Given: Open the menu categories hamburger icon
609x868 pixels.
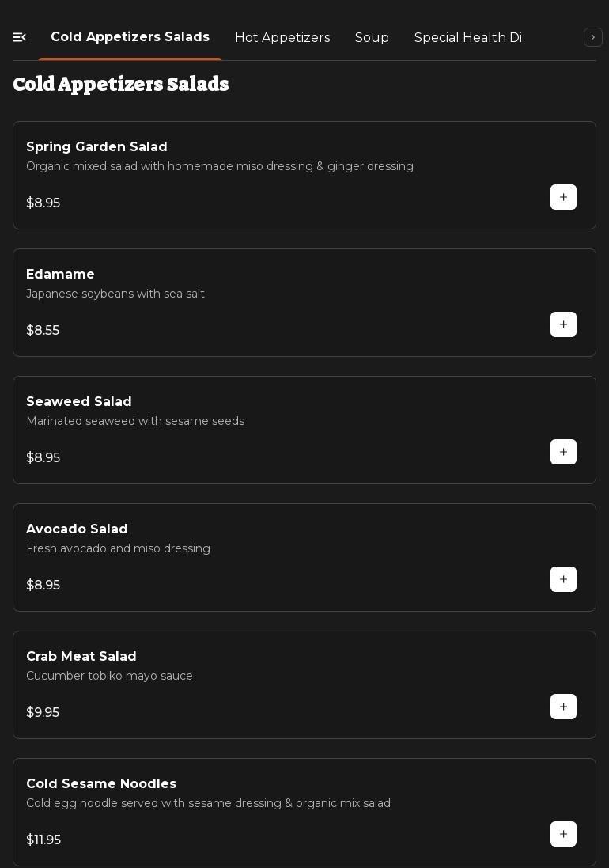Looking at the screenshot, I should [x=20, y=37].
